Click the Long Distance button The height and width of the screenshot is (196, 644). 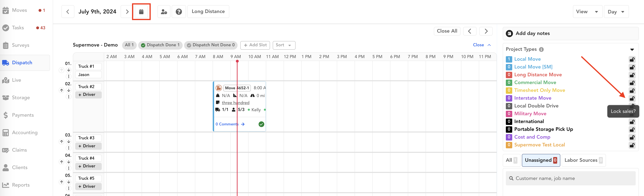pyautogui.click(x=208, y=12)
